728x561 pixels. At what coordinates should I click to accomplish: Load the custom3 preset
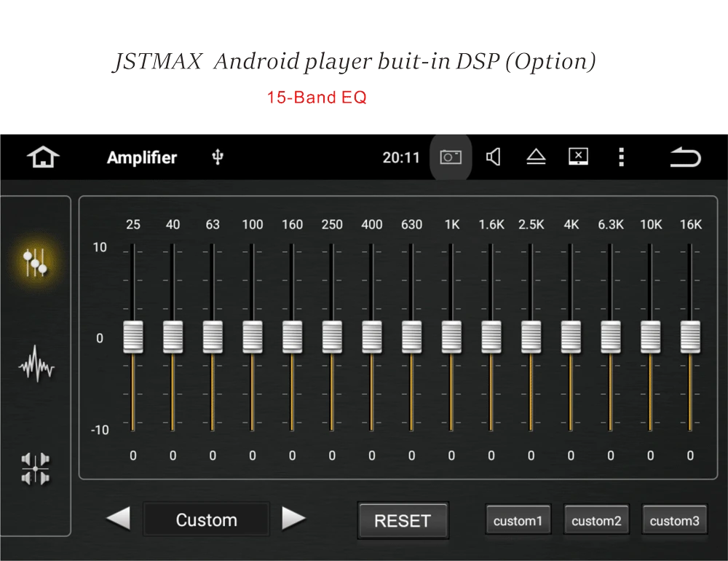pyautogui.click(x=675, y=520)
